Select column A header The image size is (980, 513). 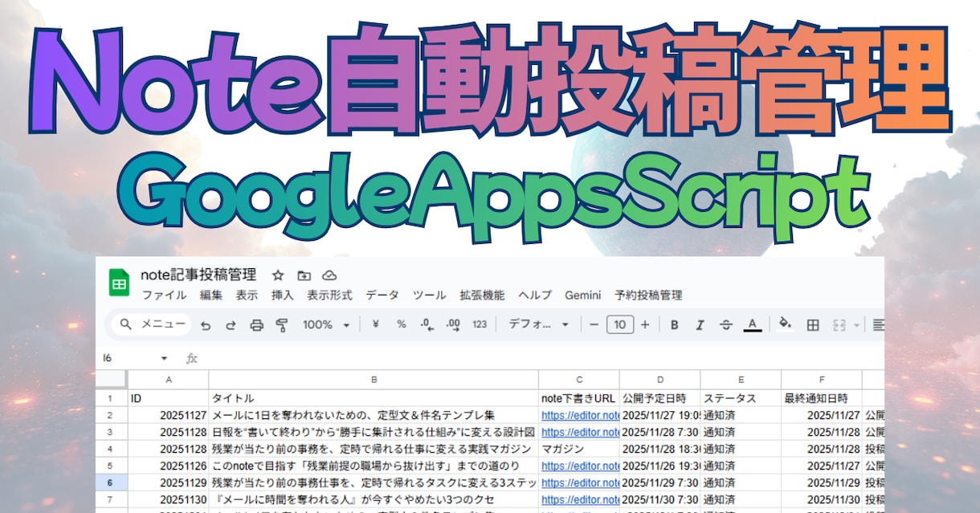pos(169,380)
